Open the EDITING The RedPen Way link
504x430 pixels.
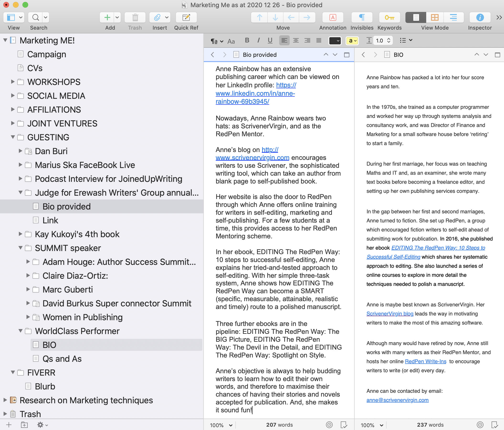click(426, 252)
